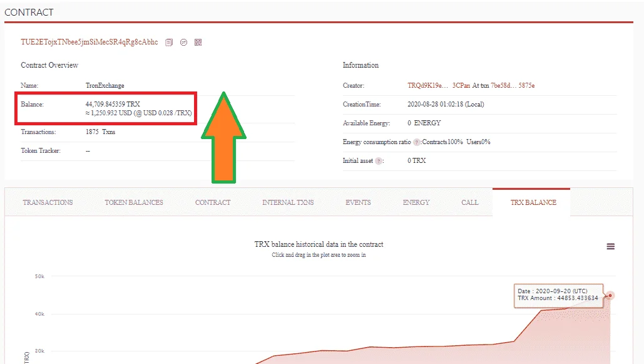644x364 pixels.
Task: Switch to the CALL tab
Action: click(x=470, y=202)
